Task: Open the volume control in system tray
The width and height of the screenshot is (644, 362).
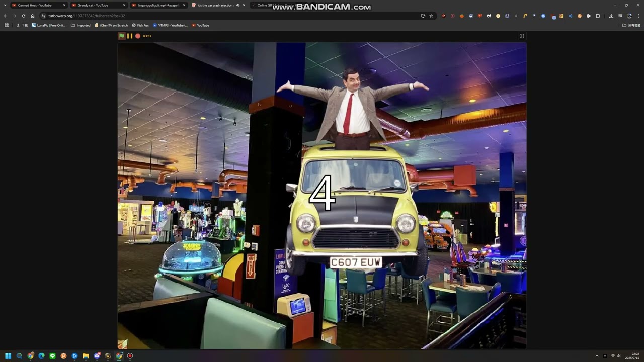Action: point(619,356)
